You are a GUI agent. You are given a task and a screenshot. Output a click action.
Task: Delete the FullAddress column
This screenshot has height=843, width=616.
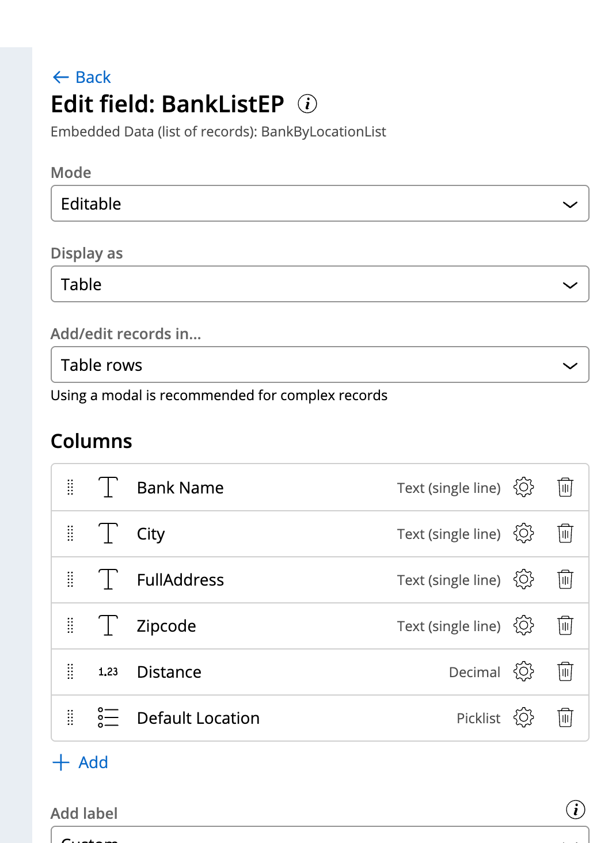(565, 579)
